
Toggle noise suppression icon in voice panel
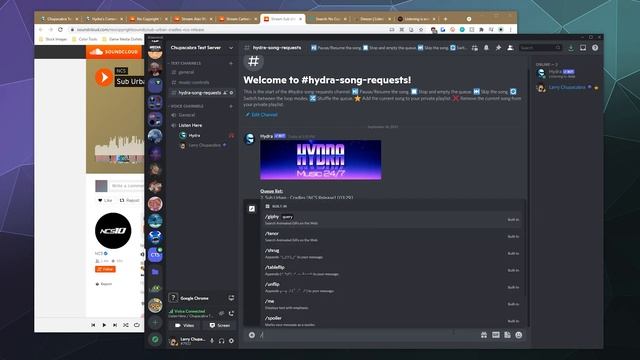click(x=221, y=313)
